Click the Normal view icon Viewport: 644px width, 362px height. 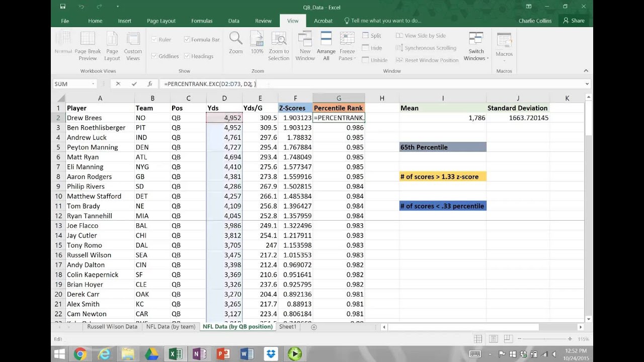(x=63, y=43)
